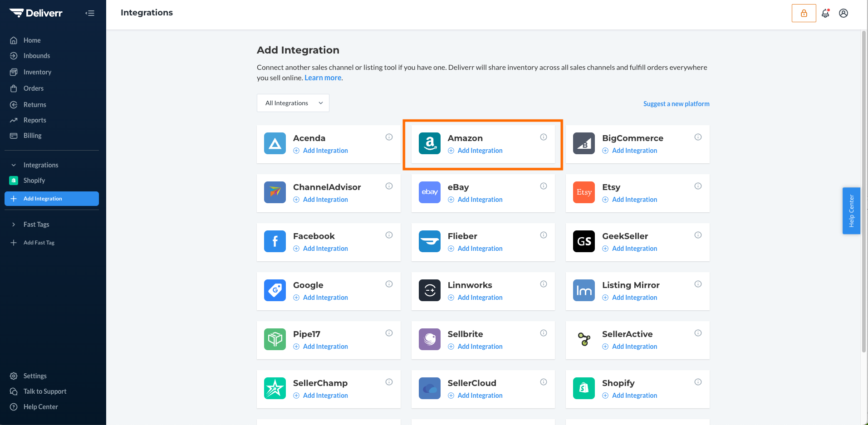Click Add Integration under ChannelAdvisor
Screen dimensions: 868x425
321,200
